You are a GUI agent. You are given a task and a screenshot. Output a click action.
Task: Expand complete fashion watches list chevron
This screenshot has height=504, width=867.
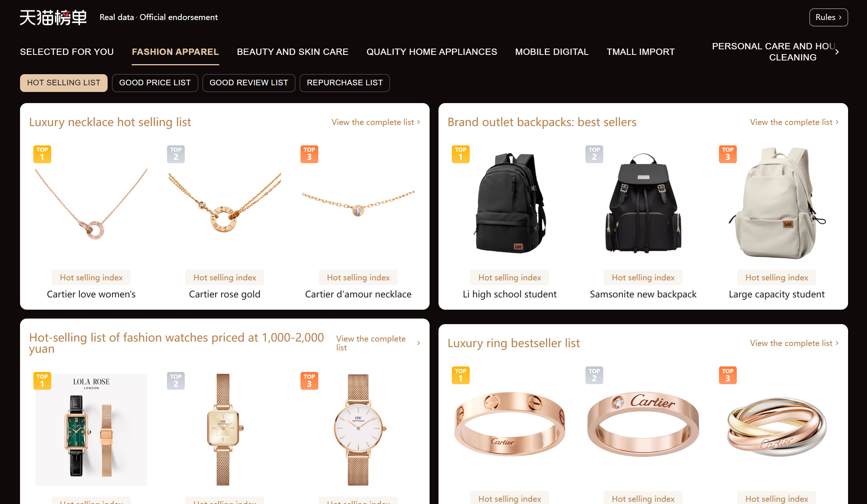[418, 343]
